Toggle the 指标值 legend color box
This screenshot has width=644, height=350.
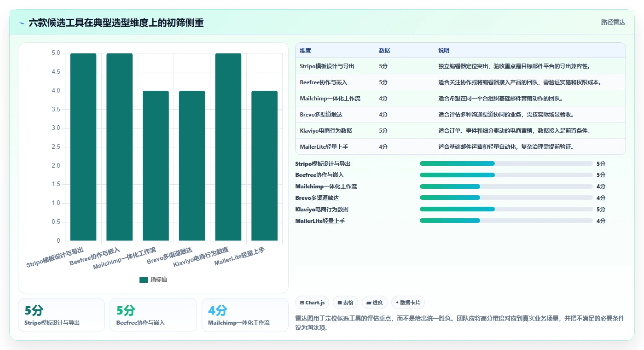144,280
